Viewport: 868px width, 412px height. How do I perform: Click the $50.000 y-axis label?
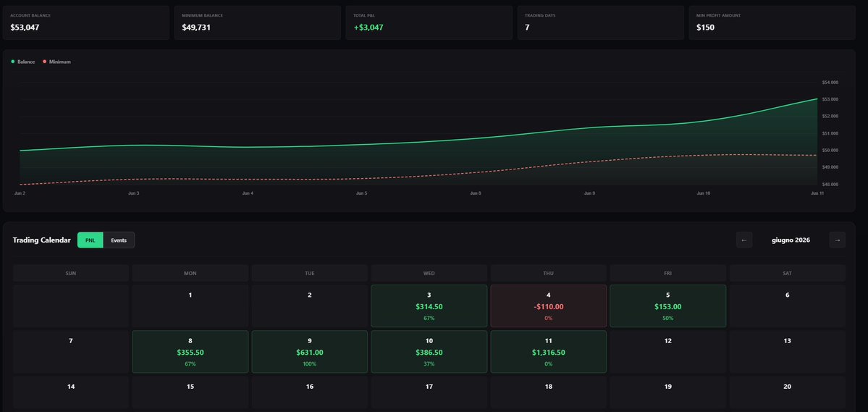(x=830, y=150)
